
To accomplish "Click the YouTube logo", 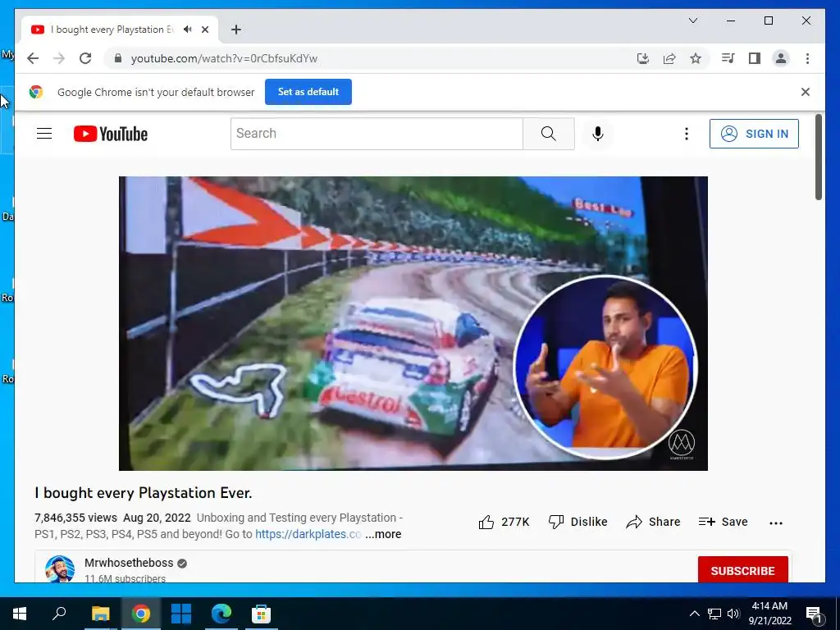I will pos(111,134).
